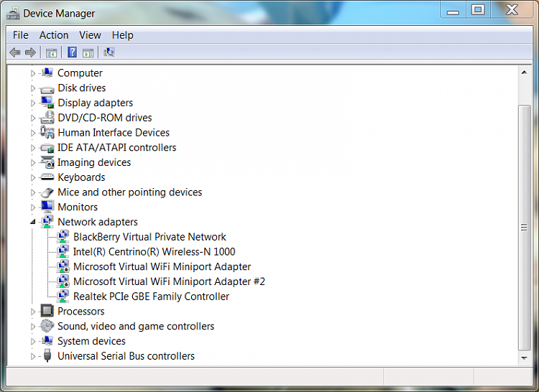Viewport: 539px width, 392px height.
Task: Click the Display adapters category icon
Action: tap(47, 102)
